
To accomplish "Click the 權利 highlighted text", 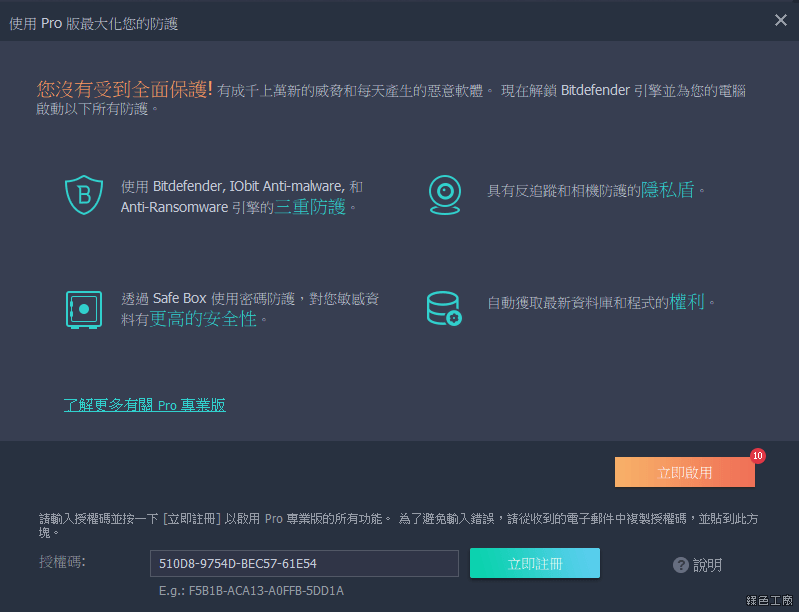I will coord(687,302).
